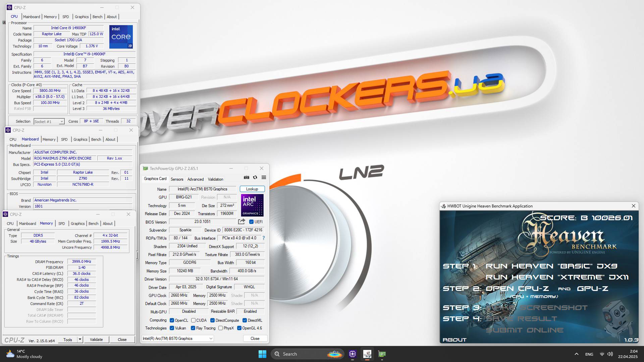
Task: Click Uncore Frequency 4998.8 MHz value
Action: tap(111, 247)
